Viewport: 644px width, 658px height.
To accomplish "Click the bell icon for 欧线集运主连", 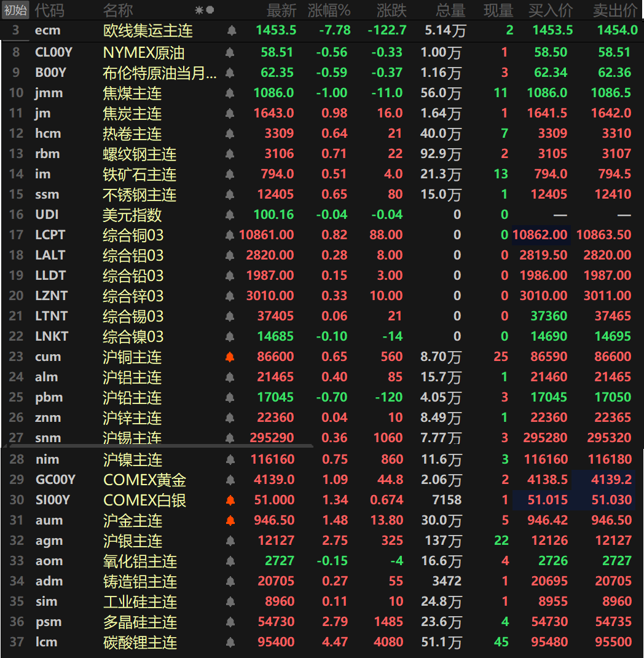I will pyautogui.click(x=231, y=30).
